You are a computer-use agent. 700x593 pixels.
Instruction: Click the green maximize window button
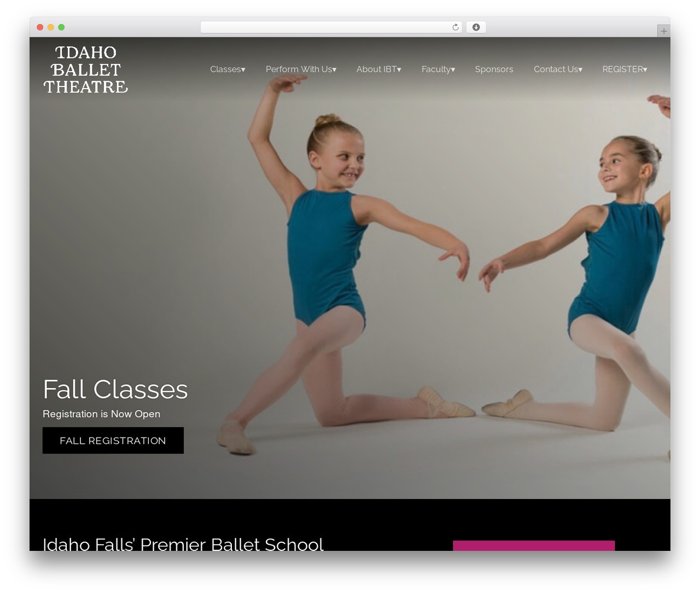(61, 27)
